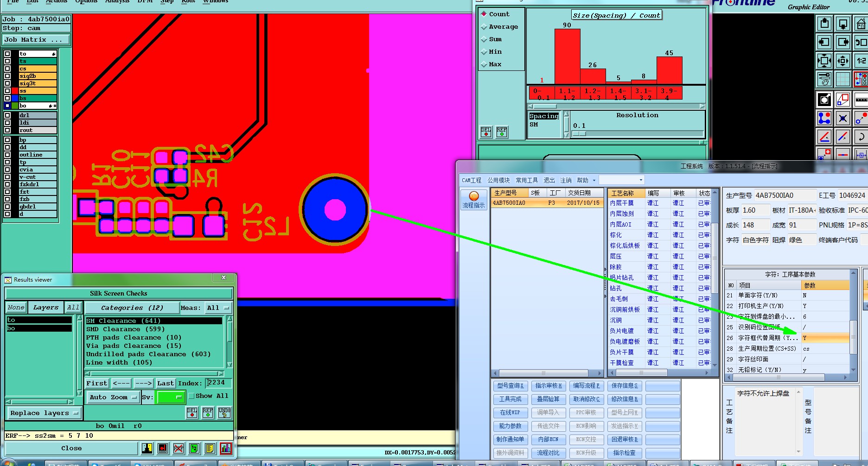The image size is (868, 466).
Task: Click the UNDO icon in Results viewer
Action: (x=224, y=412)
